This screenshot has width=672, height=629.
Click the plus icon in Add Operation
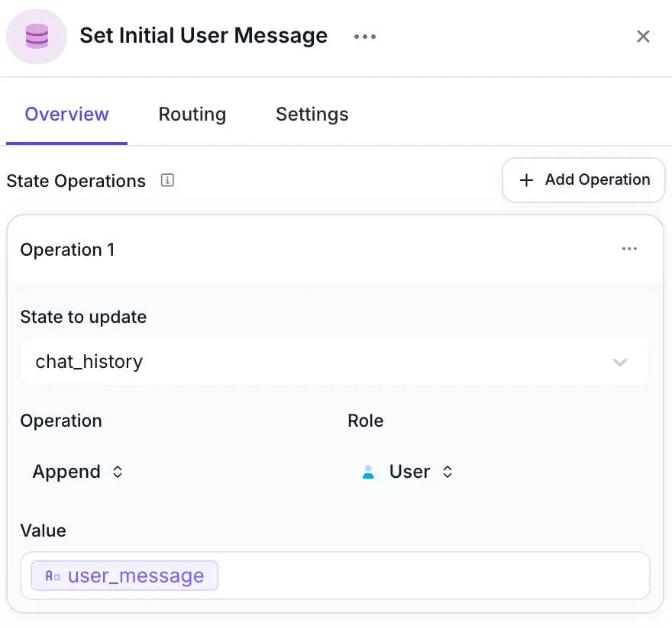[x=526, y=180]
